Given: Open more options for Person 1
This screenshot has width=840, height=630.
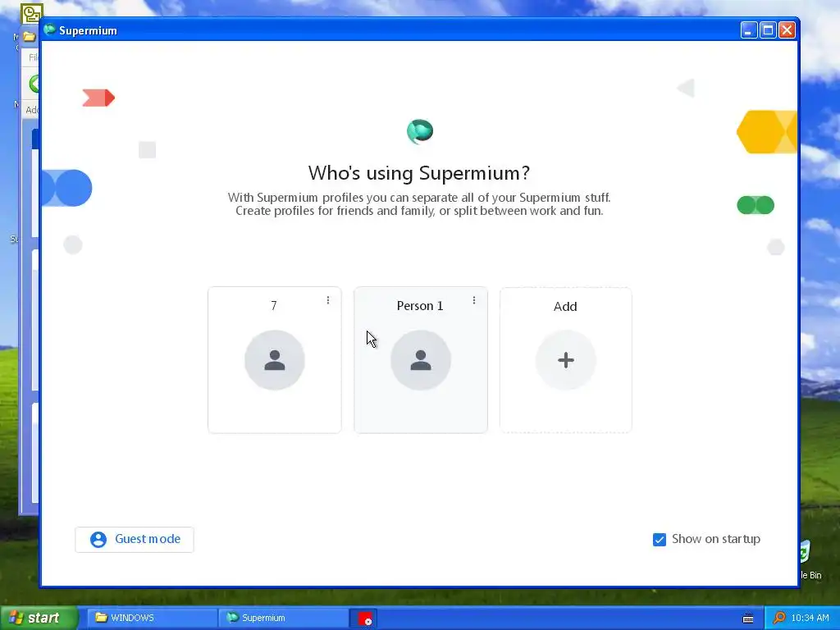Looking at the screenshot, I should pos(474,300).
